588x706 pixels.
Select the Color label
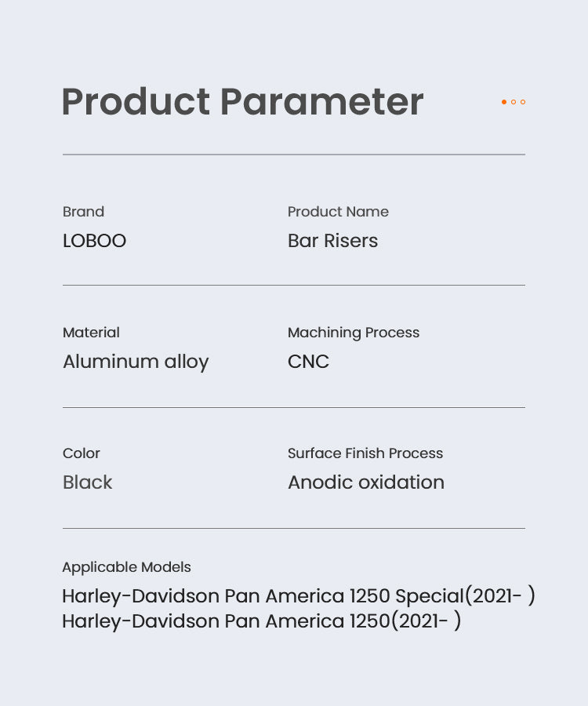(82, 453)
